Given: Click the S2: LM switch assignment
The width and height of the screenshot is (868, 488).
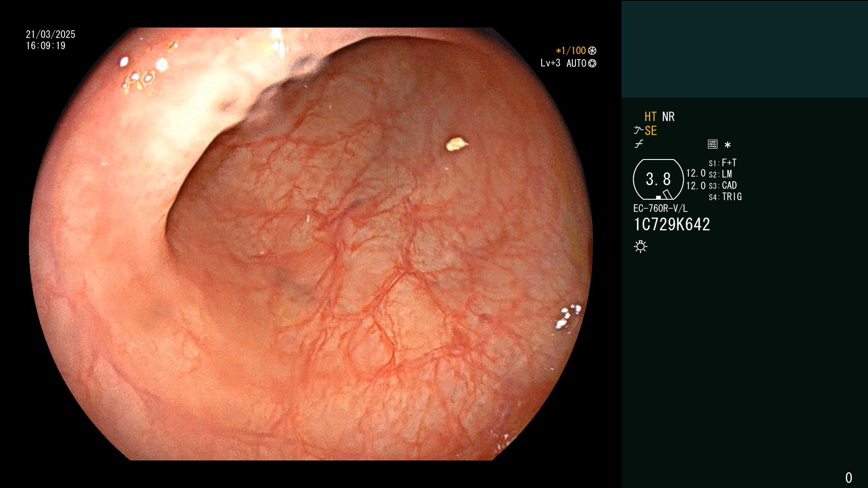Looking at the screenshot, I should (x=720, y=174).
